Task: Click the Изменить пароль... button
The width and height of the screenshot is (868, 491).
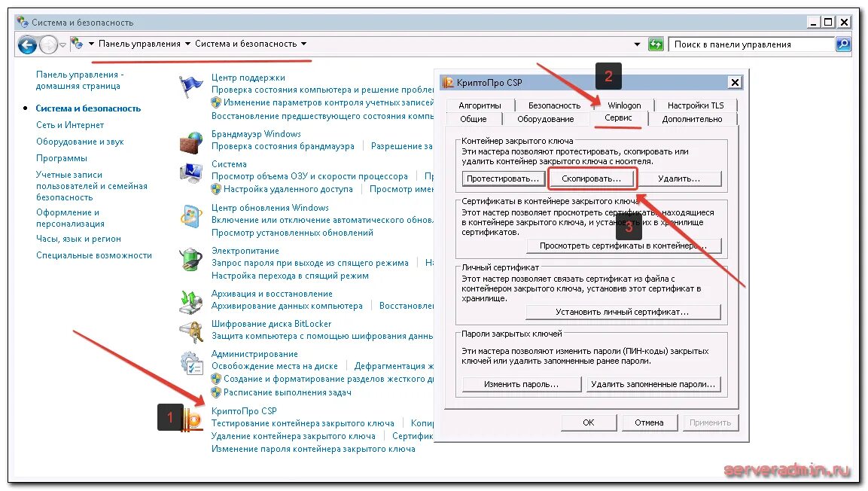Action: pyautogui.click(x=522, y=384)
